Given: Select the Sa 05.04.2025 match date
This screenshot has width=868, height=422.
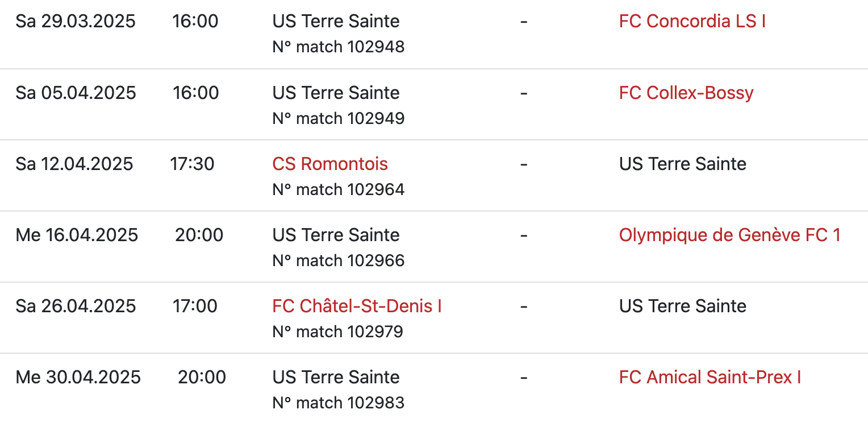Looking at the screenshot, I should click(76, 93).
